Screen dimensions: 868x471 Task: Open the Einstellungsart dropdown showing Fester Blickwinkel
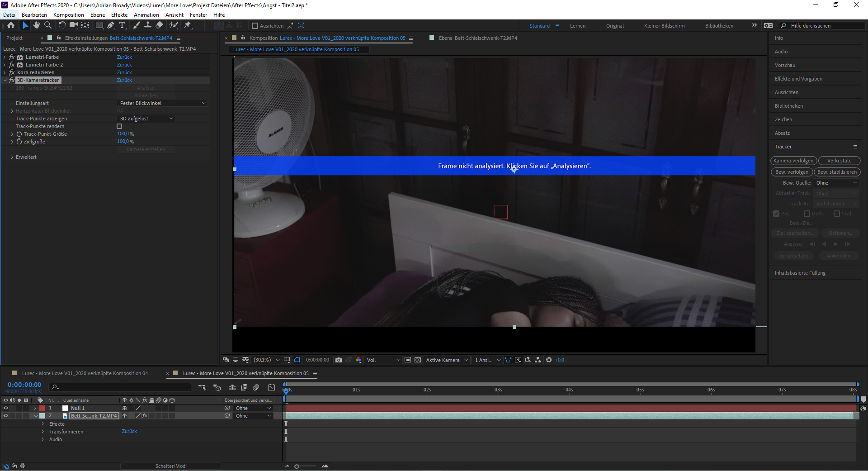162,103
